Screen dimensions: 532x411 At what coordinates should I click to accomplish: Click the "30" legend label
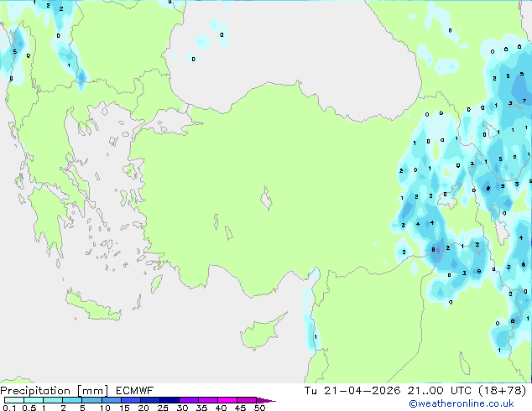tap(182, 408)
